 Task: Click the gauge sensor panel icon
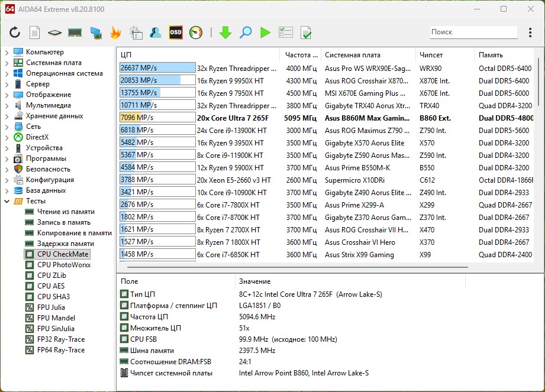(x=196, y=33)
